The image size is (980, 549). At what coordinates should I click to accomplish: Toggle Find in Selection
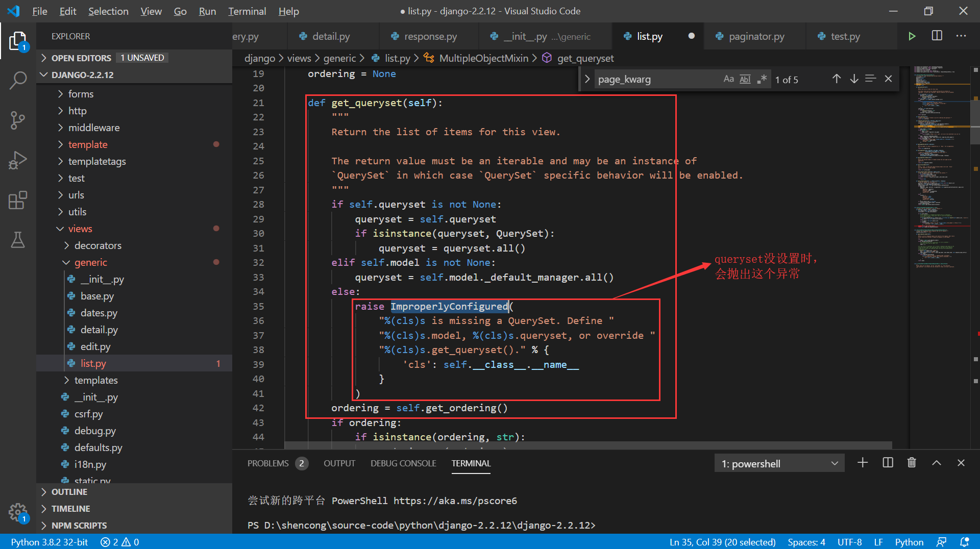click(x=871, y=79)
